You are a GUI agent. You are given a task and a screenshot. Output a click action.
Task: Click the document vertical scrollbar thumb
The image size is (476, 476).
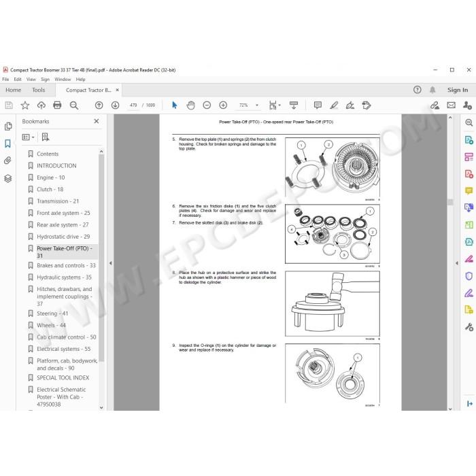coord(450,202)
